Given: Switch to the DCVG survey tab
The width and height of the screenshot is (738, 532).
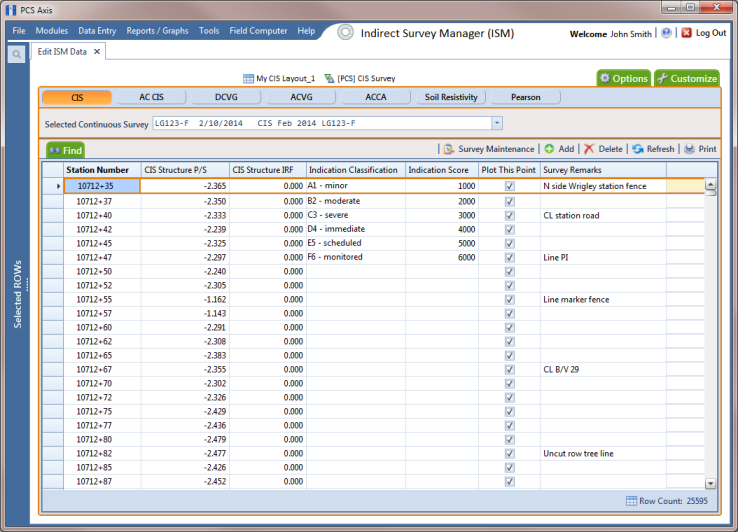Looking at the screenshot, I should coord(226,97).
